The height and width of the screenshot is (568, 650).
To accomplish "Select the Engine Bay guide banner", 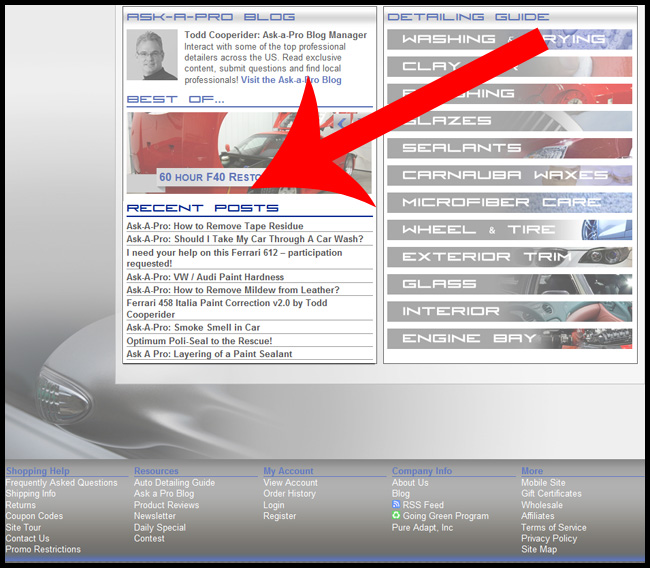I will click(x=509, y=339).
